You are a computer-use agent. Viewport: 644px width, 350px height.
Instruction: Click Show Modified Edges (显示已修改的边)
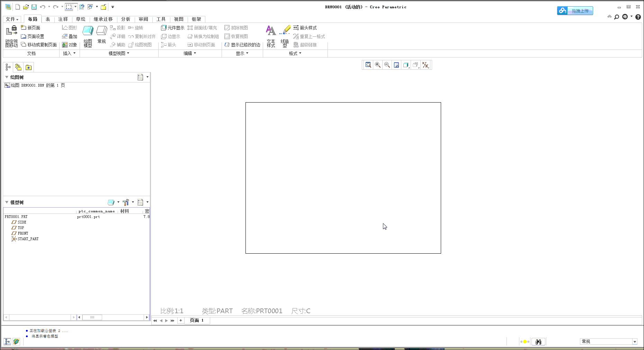[242, 45]
